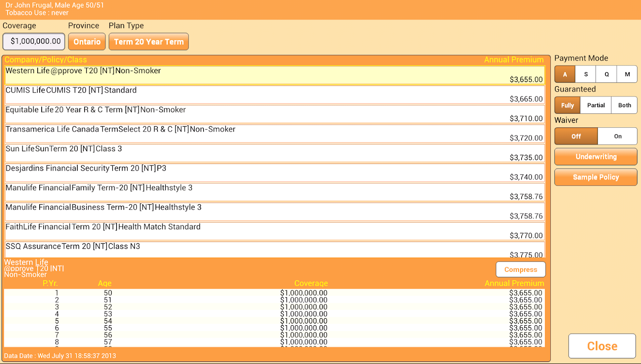Select Monthly payment mode M
Image resolution: width=641 pixels, height=364 pixels.
[627, 74]
